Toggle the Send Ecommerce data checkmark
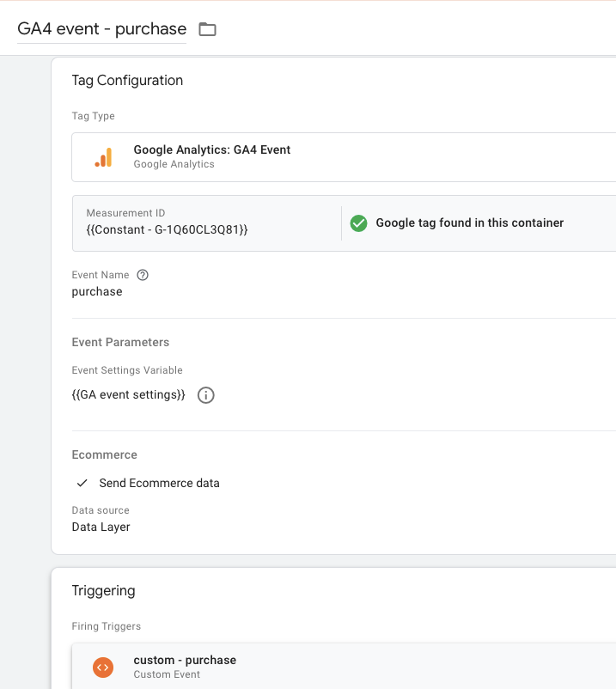616x689 pixels. [x=82, y=483]
